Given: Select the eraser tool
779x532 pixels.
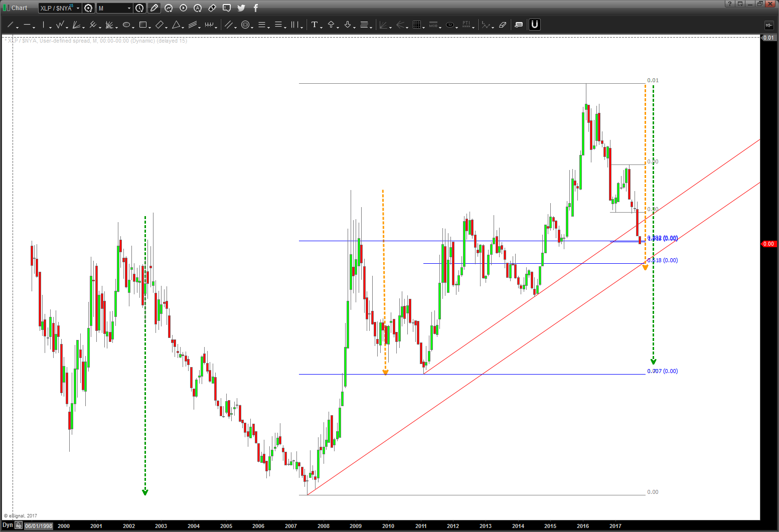Looking at the screenshot, I should [503, 25].
